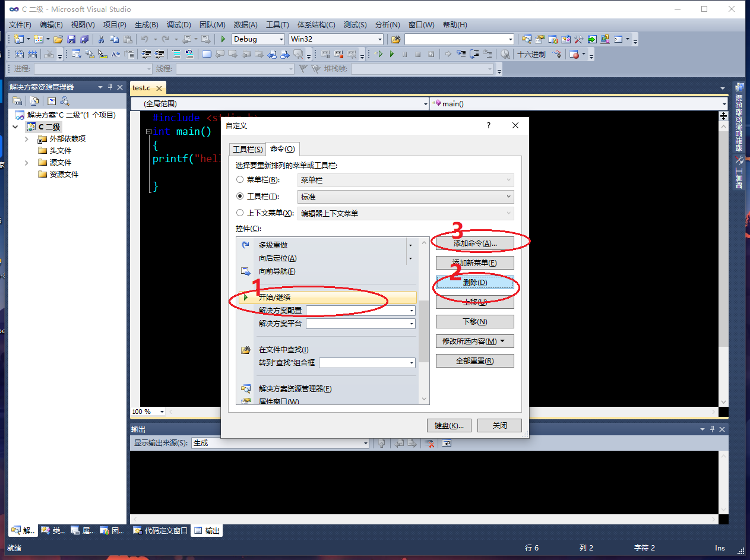
Task: Click the 关闭 button in dialog
Action: pyautogui.click(x=499, y=425)
